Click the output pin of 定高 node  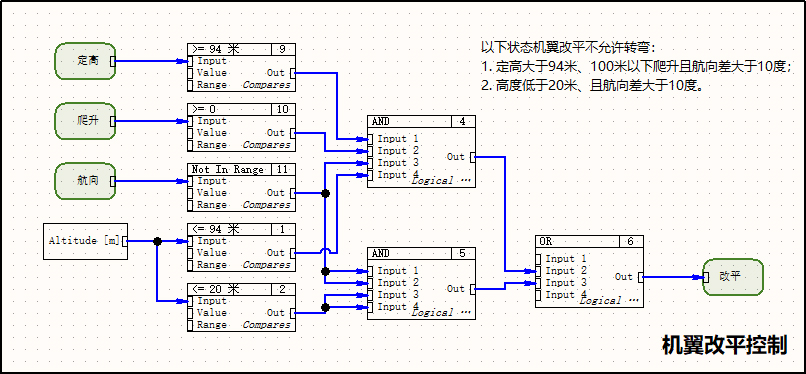click(x=113, y=61)
